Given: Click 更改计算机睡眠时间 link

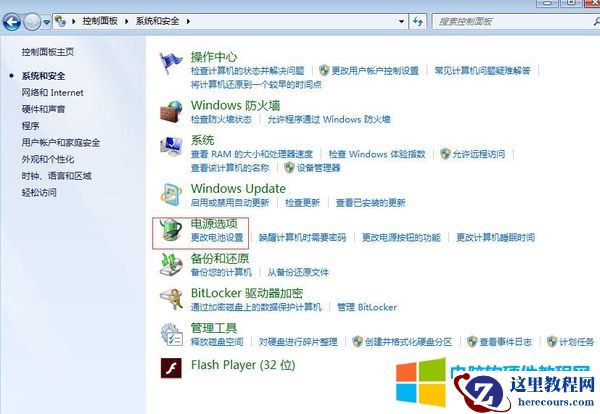Looking at the screenshot, I should pyautogui.click(x=496, y=238).
